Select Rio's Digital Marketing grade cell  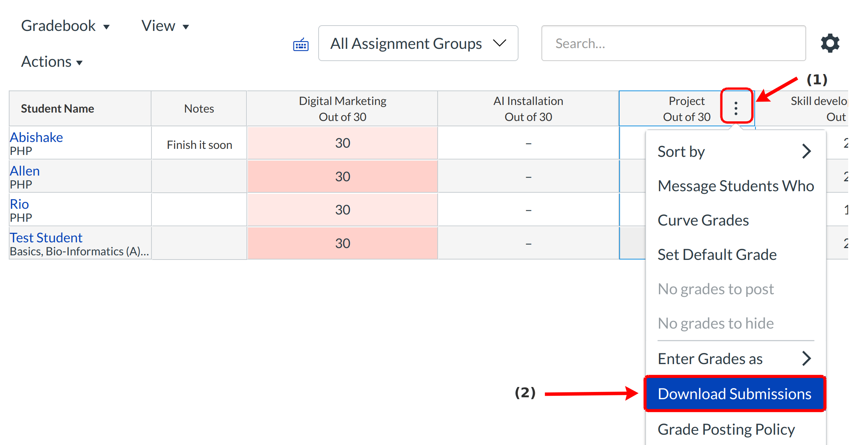pyautogui.click(x=342, y=210)
